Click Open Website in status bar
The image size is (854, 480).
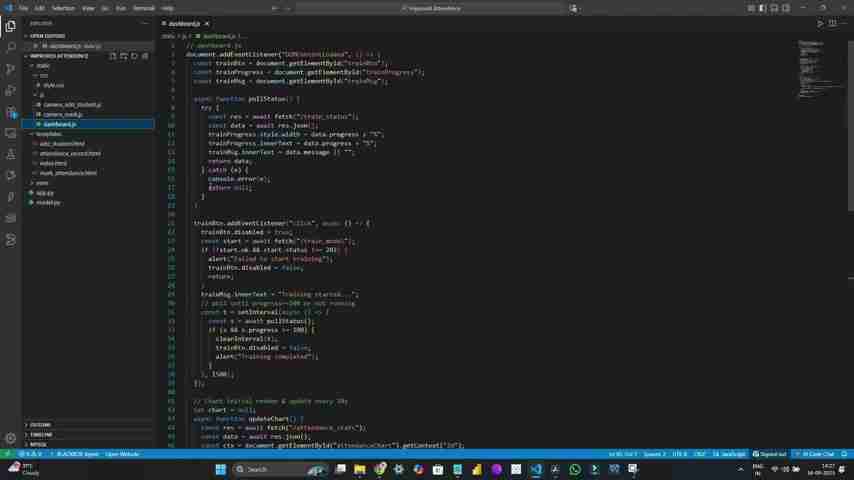point(122,454)
